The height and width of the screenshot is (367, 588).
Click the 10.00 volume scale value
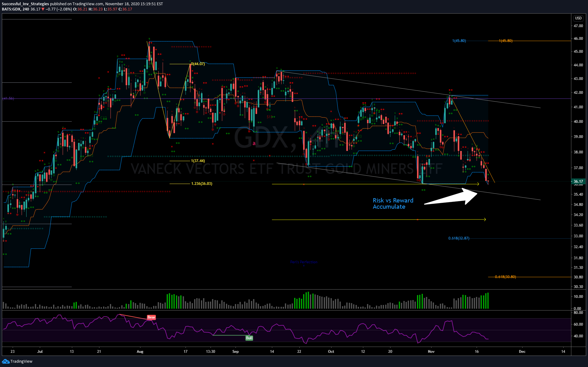[578, 297]
